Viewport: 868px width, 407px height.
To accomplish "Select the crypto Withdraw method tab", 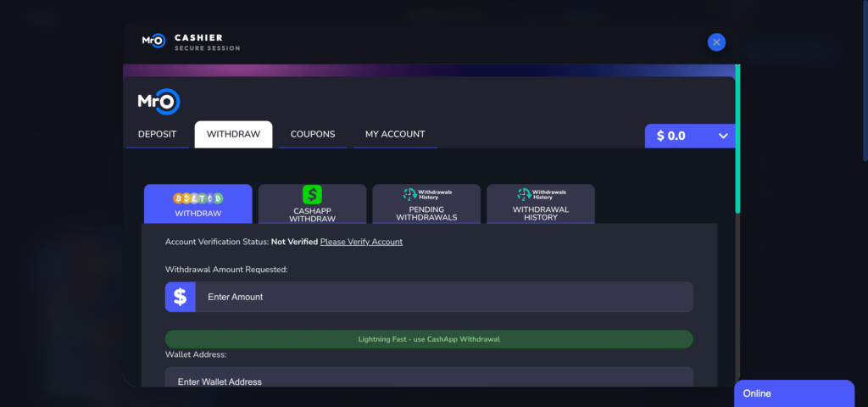I will coord(198,203).
